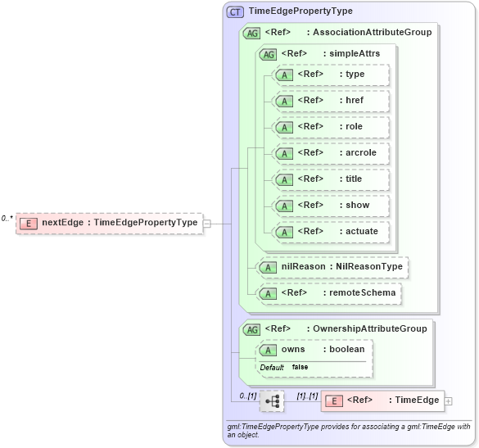Click the A icon for title attribute

click(284, 179)
